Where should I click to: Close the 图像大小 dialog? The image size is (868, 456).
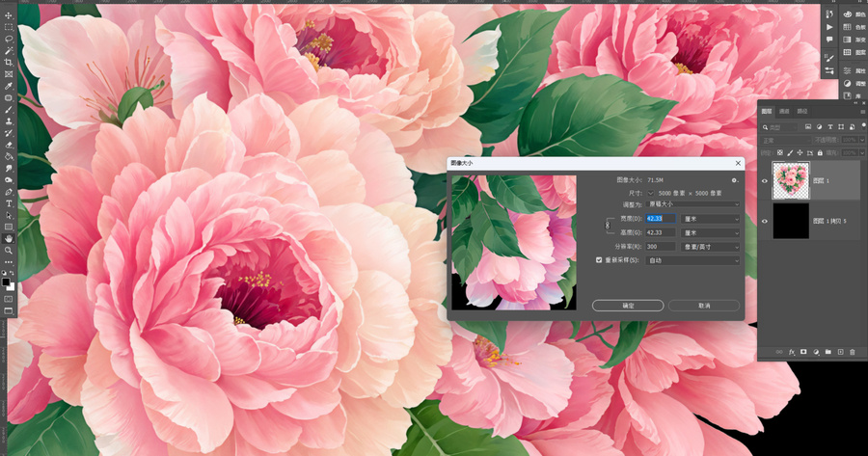(738, 163)
